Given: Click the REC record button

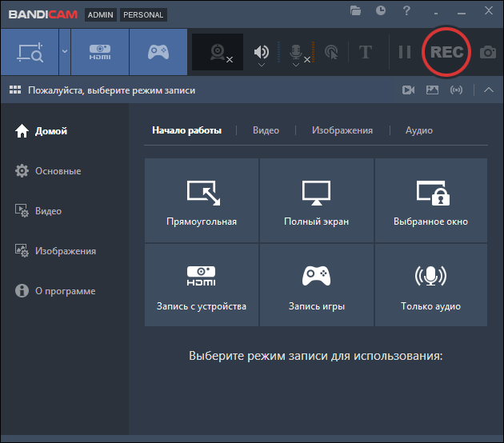Looking at the screenshot, I should point(446,52).
